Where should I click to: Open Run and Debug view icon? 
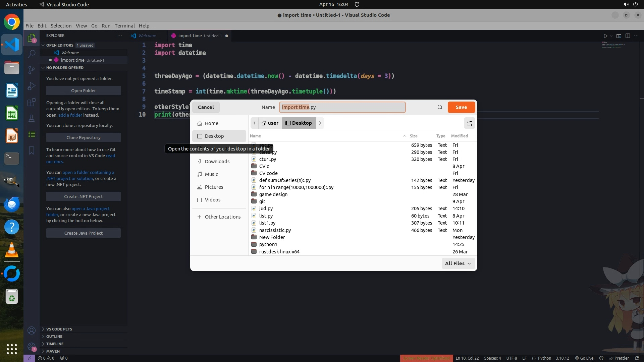coord(32,86)
